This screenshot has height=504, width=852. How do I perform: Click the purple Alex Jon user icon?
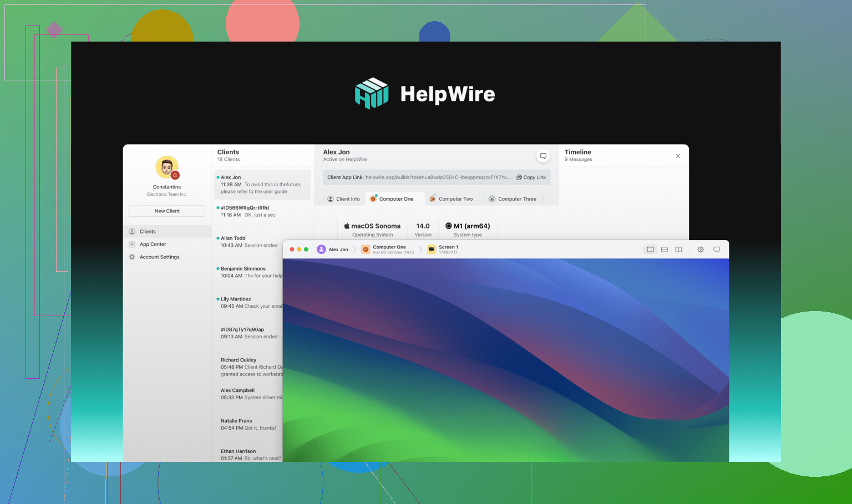coord(321,250)
